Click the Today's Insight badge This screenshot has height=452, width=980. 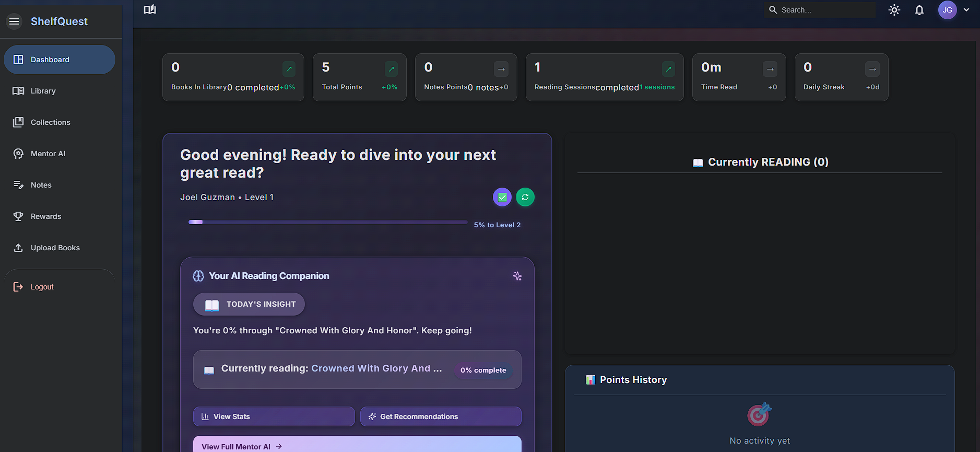click(249, 304)
